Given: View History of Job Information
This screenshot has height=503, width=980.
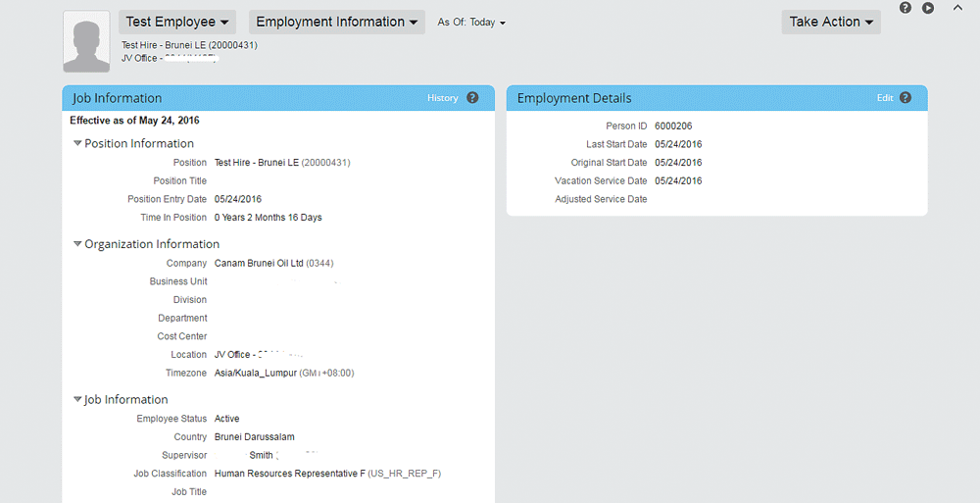Looking at the screenshot, I should click(x=442, y=98).
